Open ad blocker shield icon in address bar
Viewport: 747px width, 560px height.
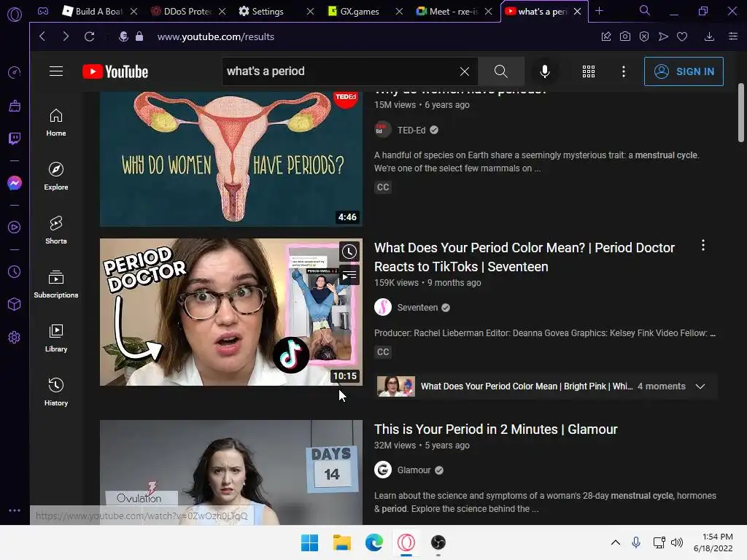[x=644, y=36]
